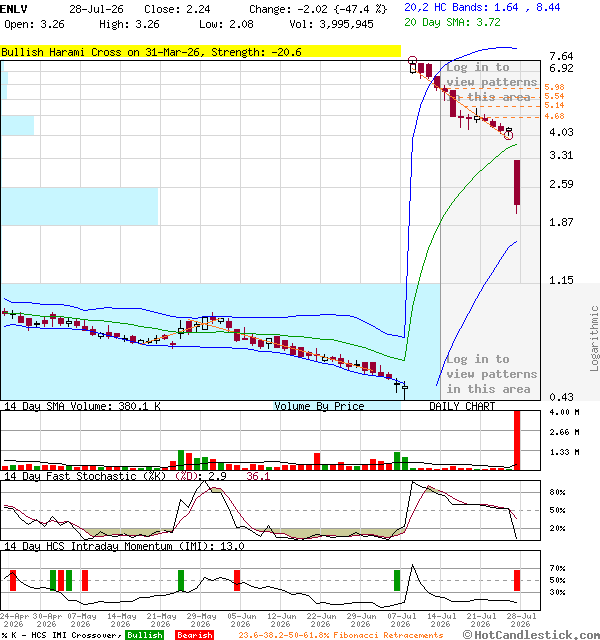Viewport: 600px width, 640px height.
Task: Click the Logarithmic scale label
Action: point(594,338)
